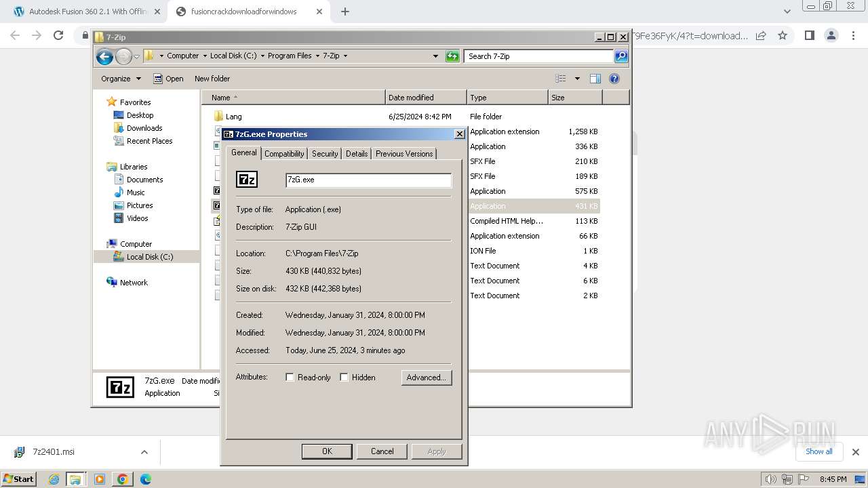Viewport: 868px width, 488px height.
Task: Expand the recent pages dropdown arrow
Action: click(136, 56)
